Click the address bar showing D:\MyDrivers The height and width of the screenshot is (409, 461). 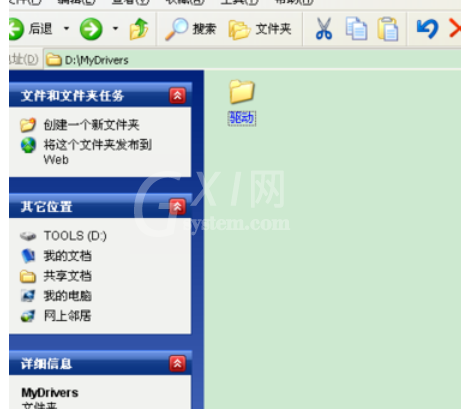coord(252,60)
